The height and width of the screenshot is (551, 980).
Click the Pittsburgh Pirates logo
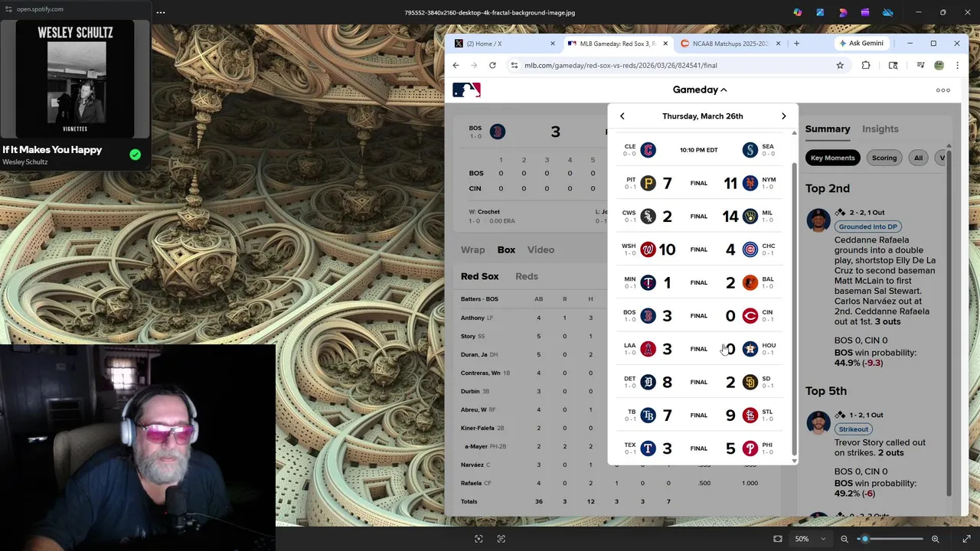pos(648,183)
